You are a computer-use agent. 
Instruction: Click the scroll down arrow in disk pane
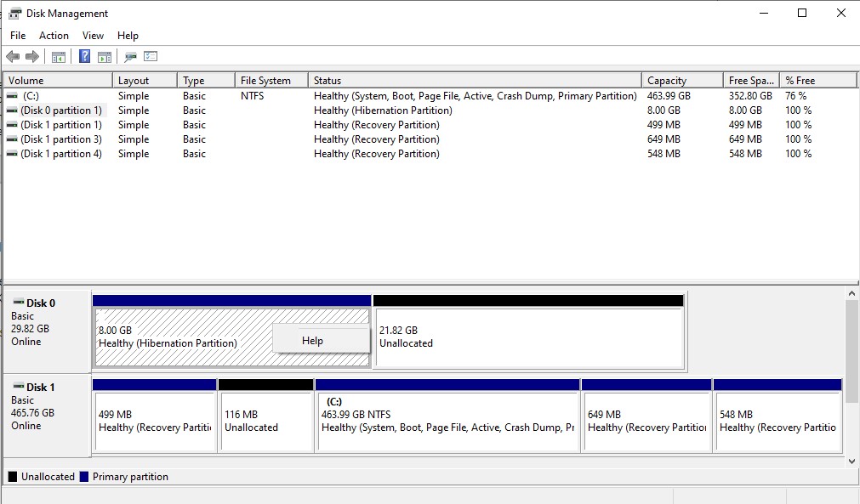(x=851, y=462)
